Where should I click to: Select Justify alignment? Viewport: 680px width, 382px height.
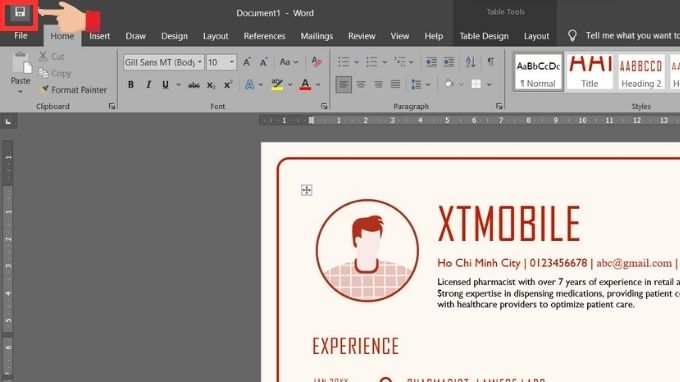(395, 85)
